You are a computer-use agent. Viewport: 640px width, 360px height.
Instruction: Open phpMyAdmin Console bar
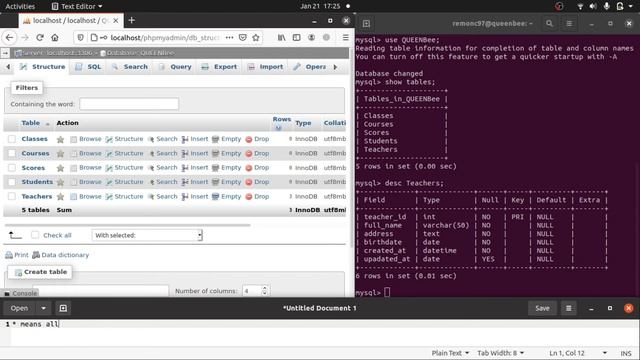[x=20, y=293]
